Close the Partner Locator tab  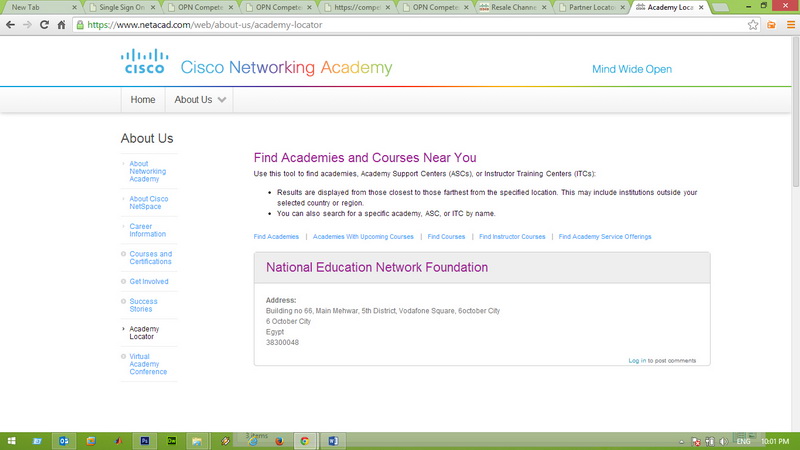pyautogui.click(x=622, y=7)
